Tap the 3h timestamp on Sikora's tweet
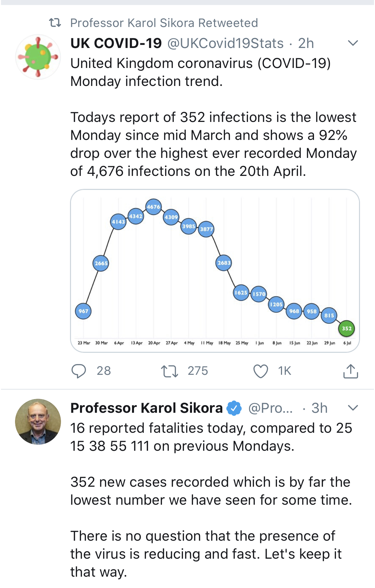This screenshot has height=588, width=375. pos(319,408)
